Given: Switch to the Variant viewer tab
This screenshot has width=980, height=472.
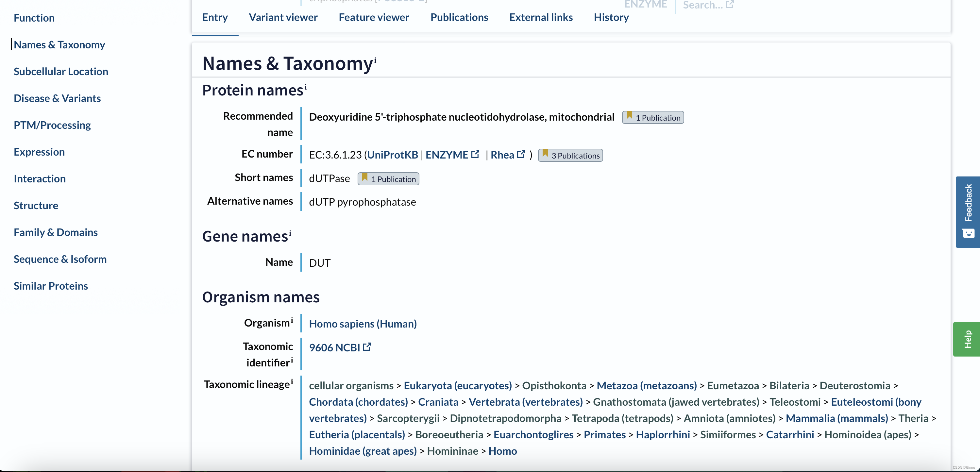Looking at the screenshot, I should [x=283, y=18].
